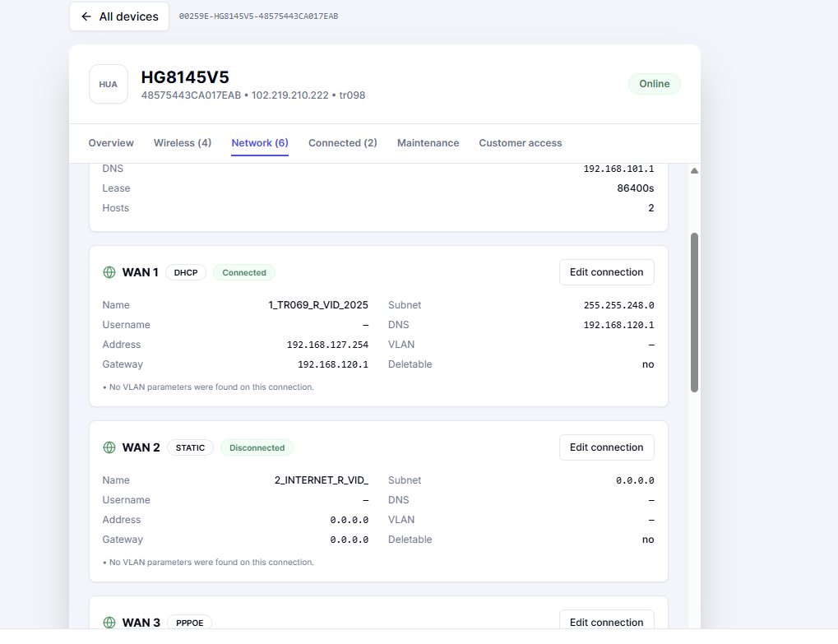
Task: Click WAN 2 subnet value 0.0.0.0
Action: [x=635, y=480]
